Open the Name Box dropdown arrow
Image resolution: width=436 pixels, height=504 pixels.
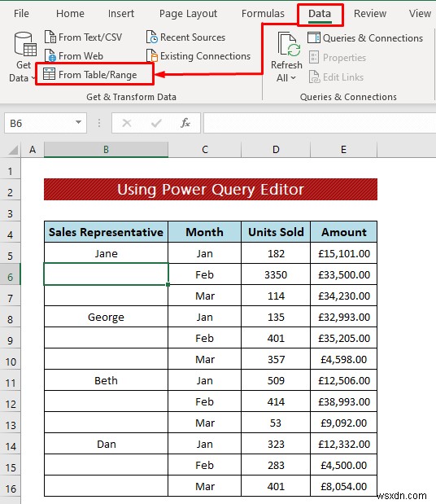(78, 122)
